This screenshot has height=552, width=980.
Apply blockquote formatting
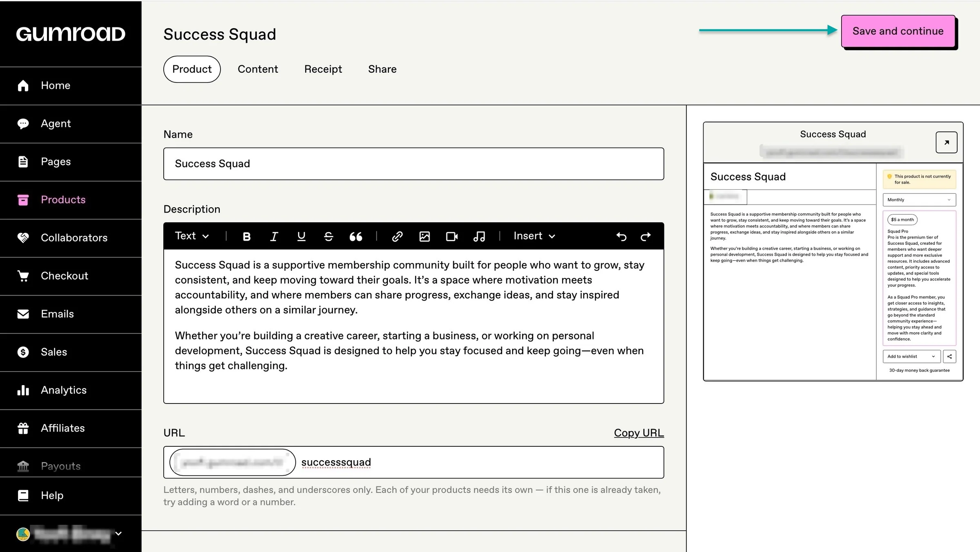click(356, 236)
